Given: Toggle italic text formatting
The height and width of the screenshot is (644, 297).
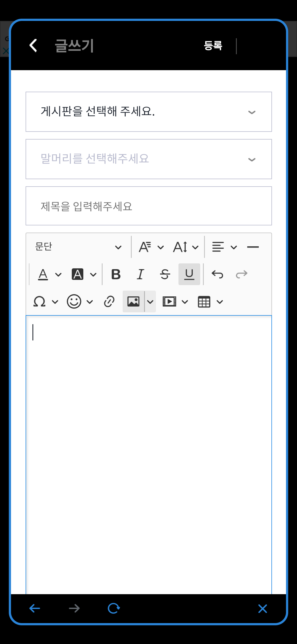Looking at the screenshot, I should point(141,274).
